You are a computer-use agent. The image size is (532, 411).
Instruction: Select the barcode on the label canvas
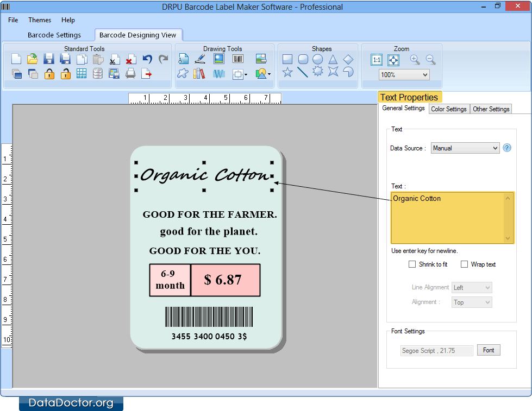pyautogui.click(x=209, y=317)
